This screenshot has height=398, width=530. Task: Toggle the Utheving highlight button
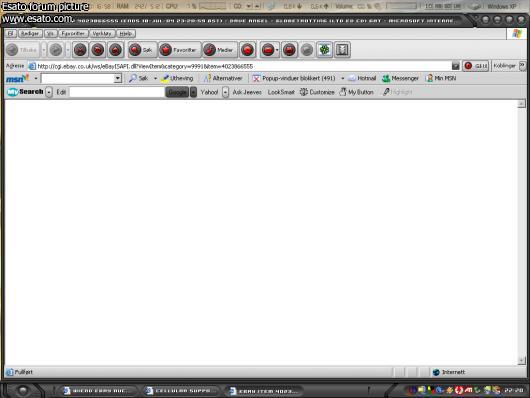tap(178, 78)
